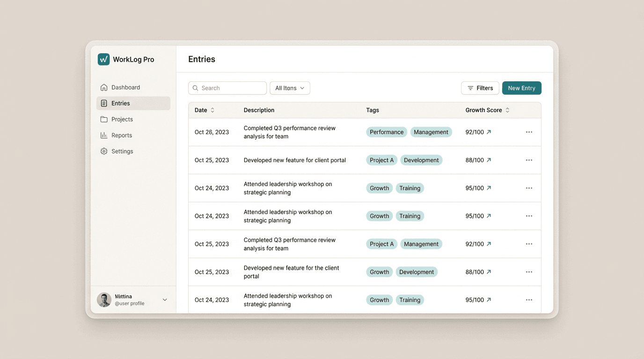Sort by Date column arrows
Image resolution: width=644 pixels, height=359 pixels.
pyautogui.click(x=212, y=110)
